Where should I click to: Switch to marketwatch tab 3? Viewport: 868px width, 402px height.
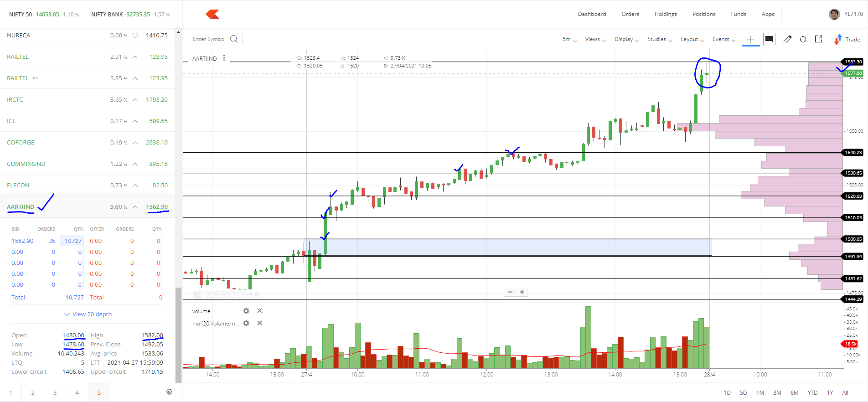pos(55,392)
